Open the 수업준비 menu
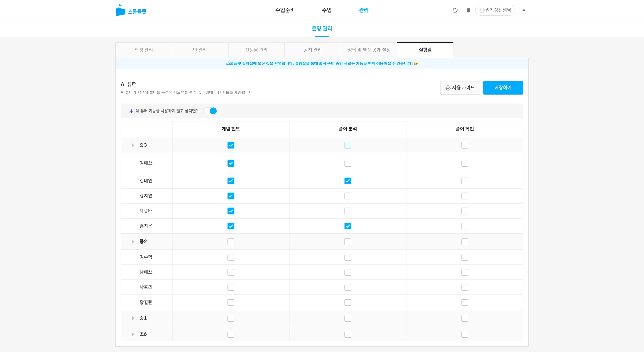 tap(285, 10)
